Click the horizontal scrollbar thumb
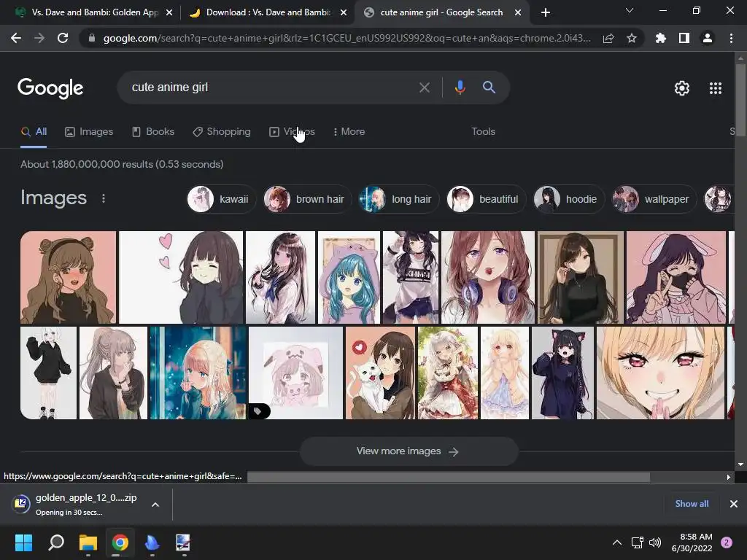Image resolution: width=747 pixels, height=560 pixels. tap(449, 477)
